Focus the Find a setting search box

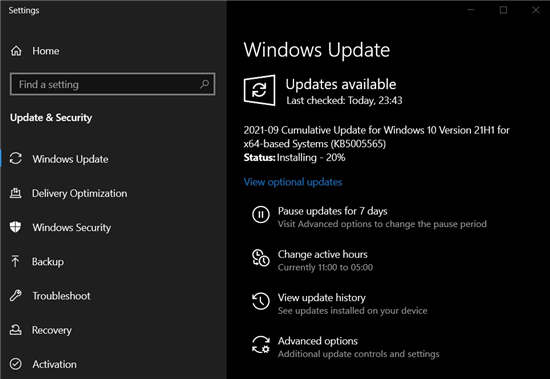click(x=113, y=84)
